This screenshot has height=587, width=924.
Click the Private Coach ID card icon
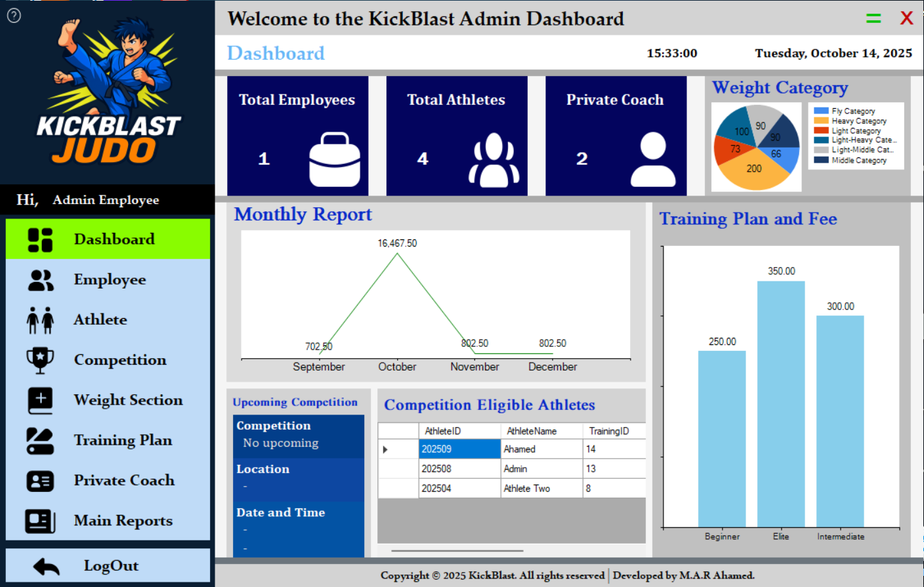40,481
